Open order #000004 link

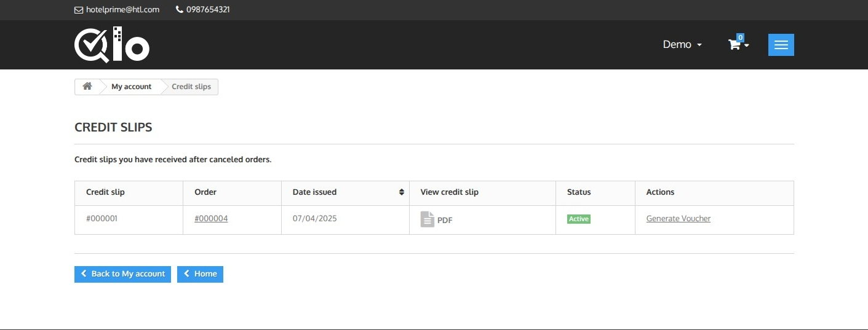(x=211, y=218)
